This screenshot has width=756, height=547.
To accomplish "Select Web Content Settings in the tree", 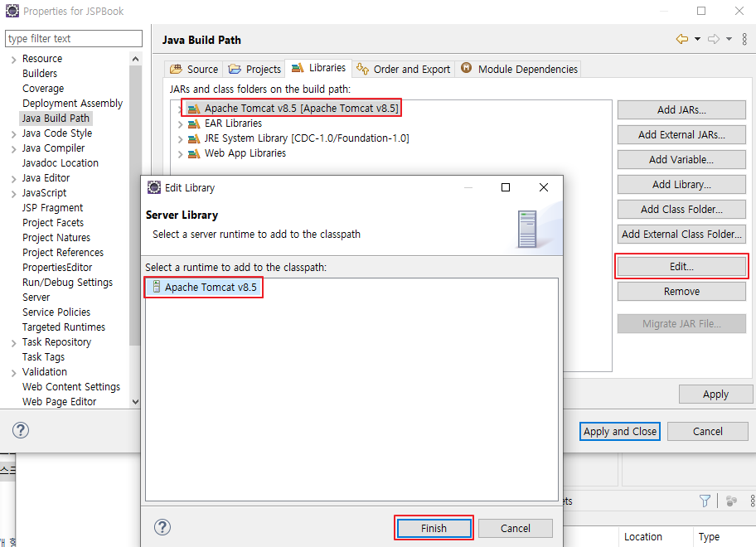I will 71,387.
